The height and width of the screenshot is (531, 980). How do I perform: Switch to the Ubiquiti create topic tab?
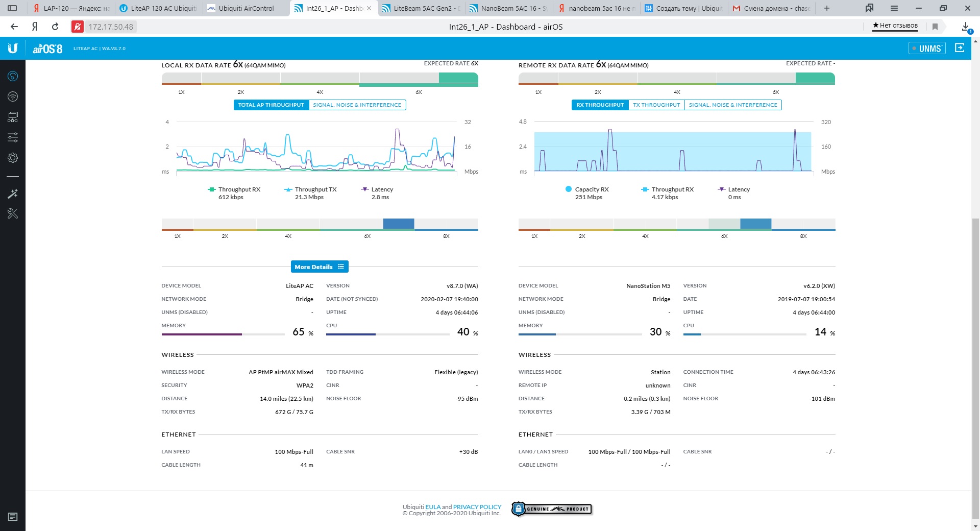click(x=684, y=8)
